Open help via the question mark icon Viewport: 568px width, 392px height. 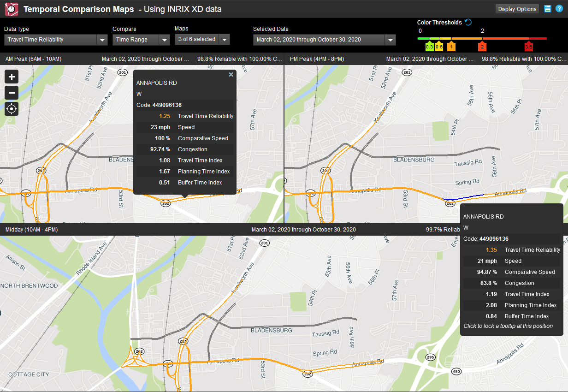pyautogui.click(x=560, y=8)
